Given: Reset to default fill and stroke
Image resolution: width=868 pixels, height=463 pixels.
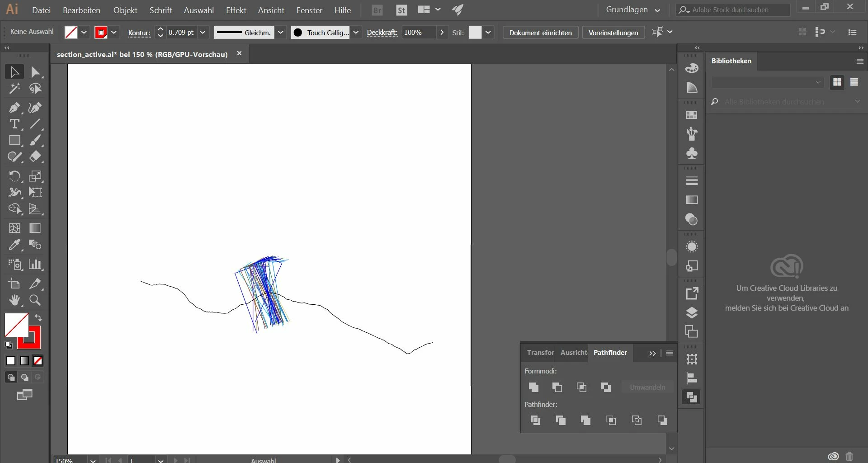Looking at the screenshot, I should (9, 345).
